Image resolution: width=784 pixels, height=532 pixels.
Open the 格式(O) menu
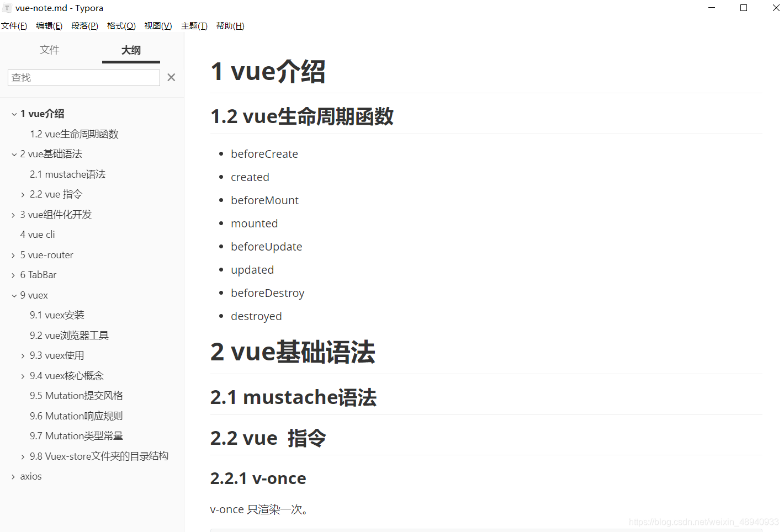[x=121, y=26]
